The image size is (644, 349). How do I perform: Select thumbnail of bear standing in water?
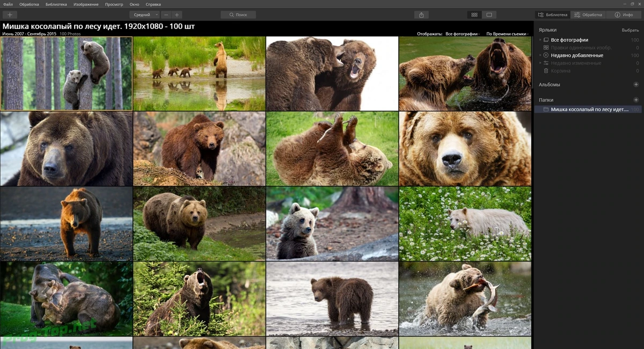click(332, 299)
